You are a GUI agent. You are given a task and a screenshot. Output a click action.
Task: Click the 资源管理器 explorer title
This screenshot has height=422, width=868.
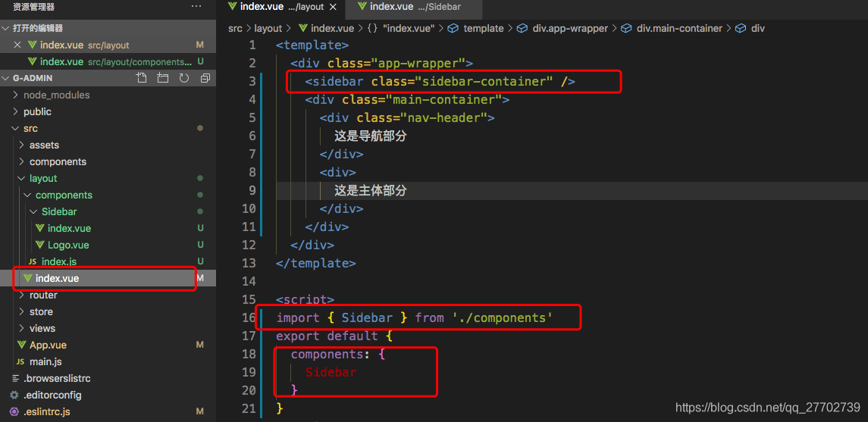click(x=34, y=7)
